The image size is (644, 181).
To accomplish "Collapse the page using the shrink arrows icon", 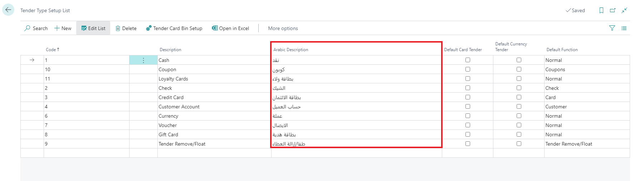I will pyautogui.click(x=624, y=10).
